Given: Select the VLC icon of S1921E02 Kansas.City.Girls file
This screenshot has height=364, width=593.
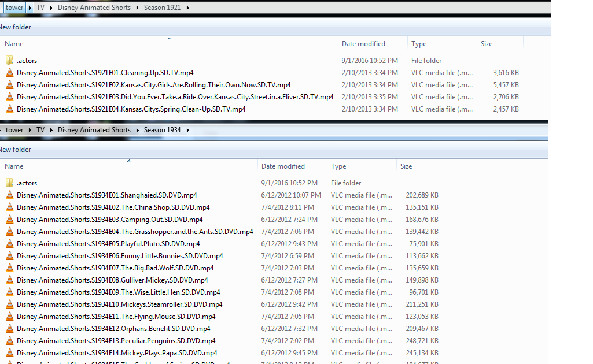Looking at the screenshot, I should [x=10, y=84].
